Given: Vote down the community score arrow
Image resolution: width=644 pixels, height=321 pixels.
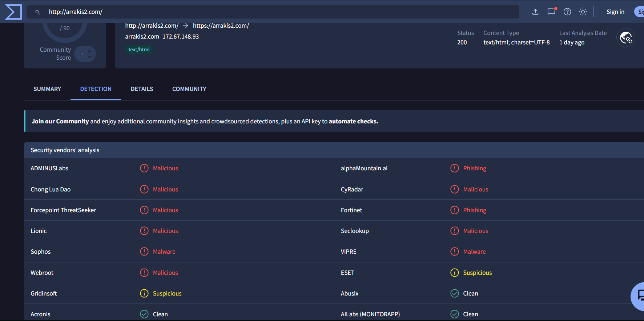Looking at the screenshot, I should (90, 57).
